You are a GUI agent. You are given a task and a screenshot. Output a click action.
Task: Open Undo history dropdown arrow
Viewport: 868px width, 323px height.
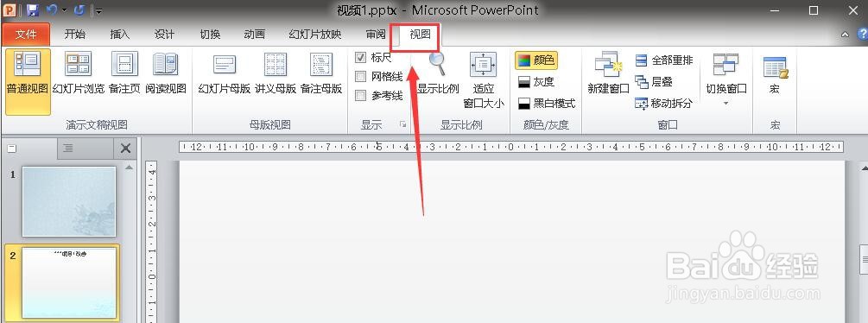(64, 10)
